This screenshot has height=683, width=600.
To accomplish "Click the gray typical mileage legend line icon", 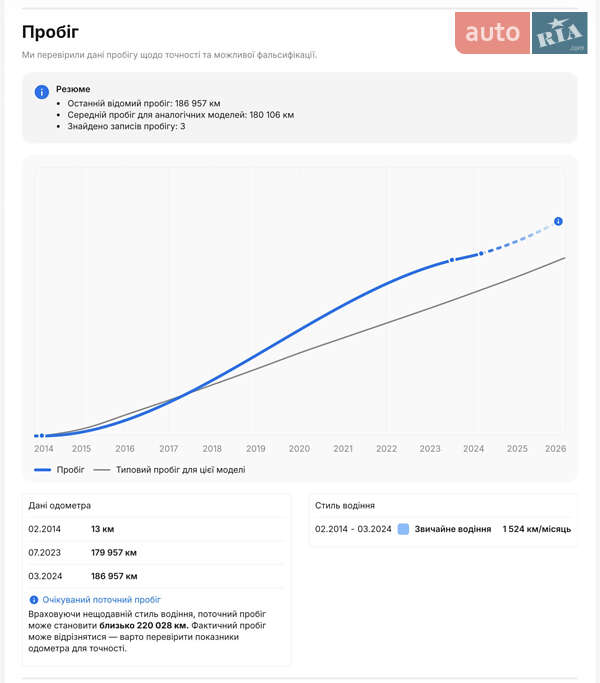I will pos(101,469).
